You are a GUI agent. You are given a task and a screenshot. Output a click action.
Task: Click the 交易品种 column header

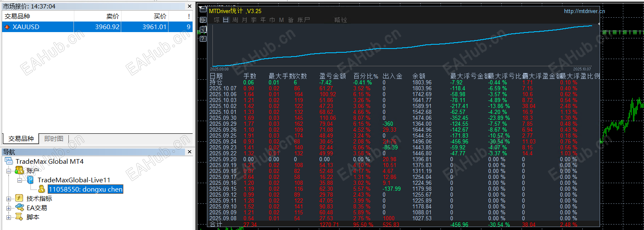38,16
